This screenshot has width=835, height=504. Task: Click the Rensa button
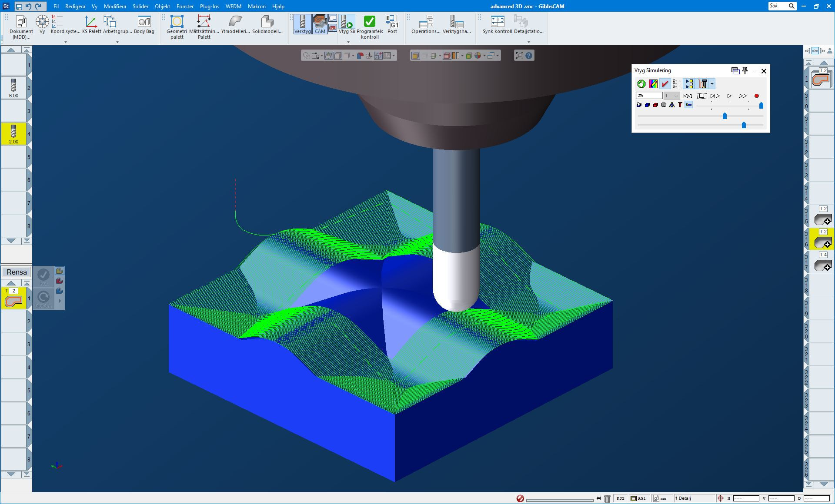point(17,272)
